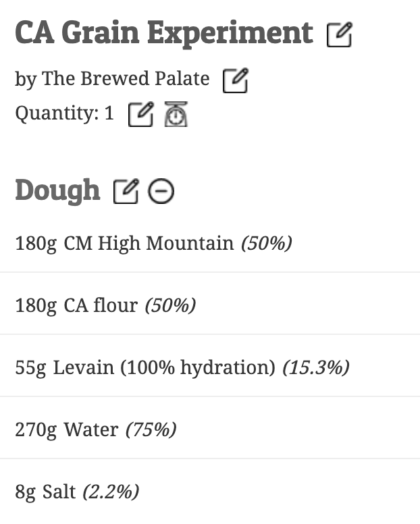
Task: Open the kitchen scale tool next to Quantity
Action: point(176,114)
